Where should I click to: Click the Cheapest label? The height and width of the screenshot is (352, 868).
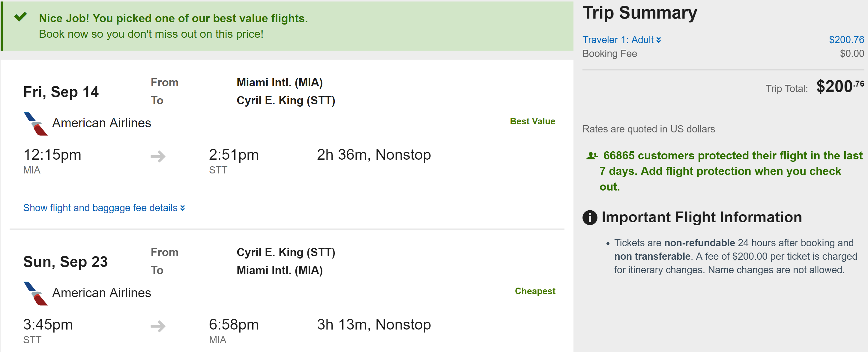pyautogui.click(x=535, y=291)
